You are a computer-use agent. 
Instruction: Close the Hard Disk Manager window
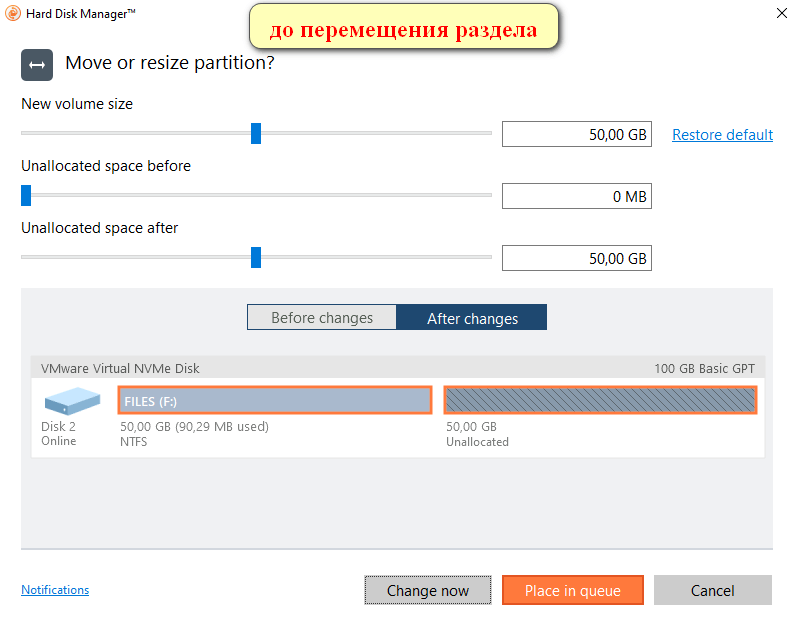pos(780,13)
